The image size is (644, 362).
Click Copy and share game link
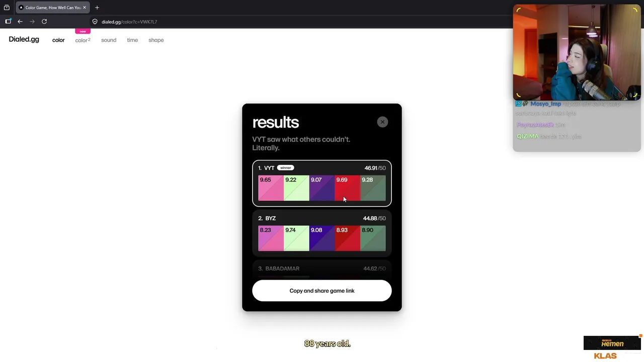click(322, 291)
